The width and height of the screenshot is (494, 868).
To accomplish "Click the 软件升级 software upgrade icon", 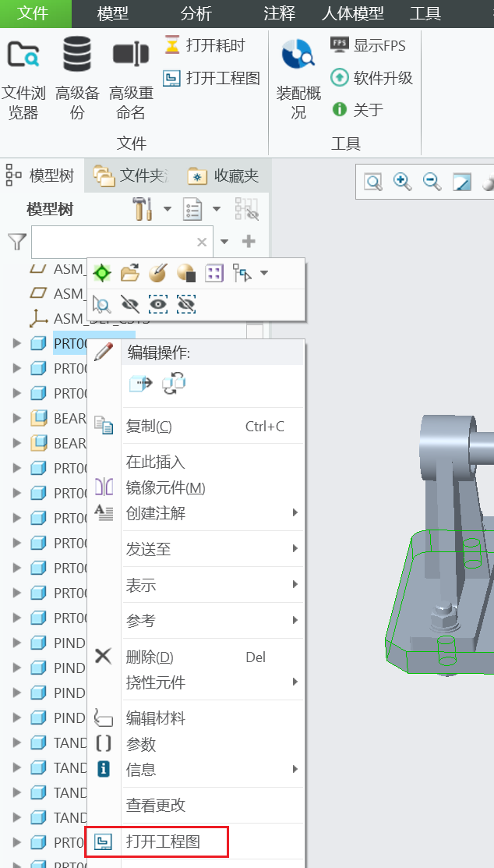I will point(372,77).
